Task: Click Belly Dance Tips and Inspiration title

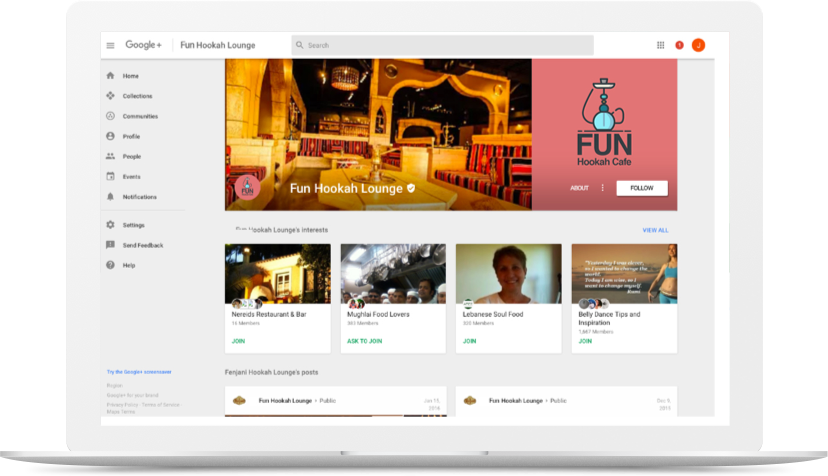Action: pyautogui.click(x=609, y=319)
